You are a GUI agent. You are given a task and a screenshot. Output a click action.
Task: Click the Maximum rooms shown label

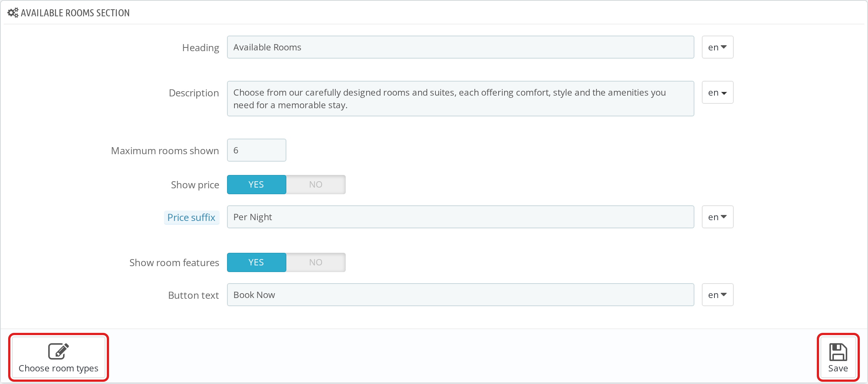(165, 151)
